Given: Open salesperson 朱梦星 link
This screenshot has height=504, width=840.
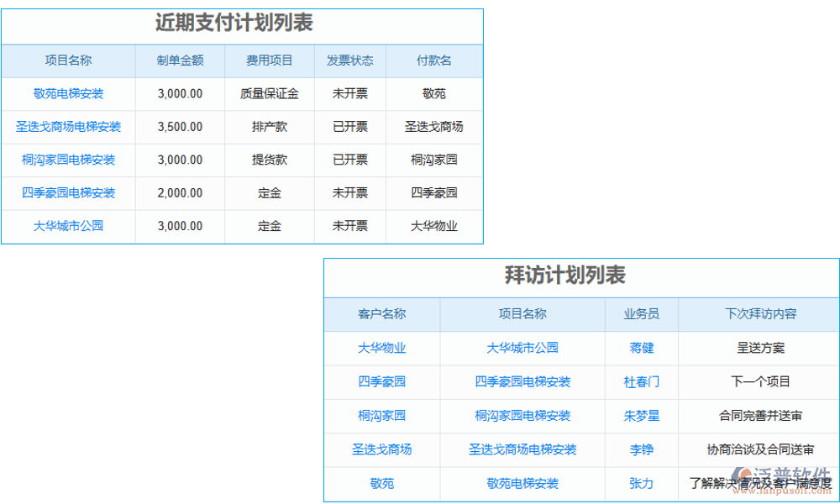Looking at the screenshot, I should (x=641, y=416).
